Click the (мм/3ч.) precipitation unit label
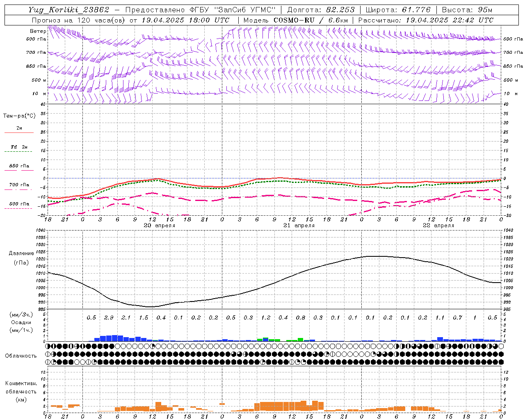 coord(21,315)
